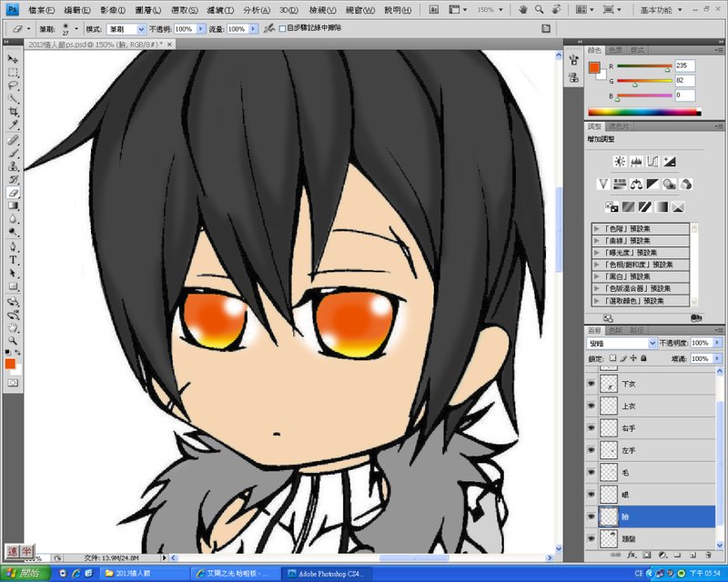Select the Lasso tool
728x582 pixels.
click(x=13, y=85)
